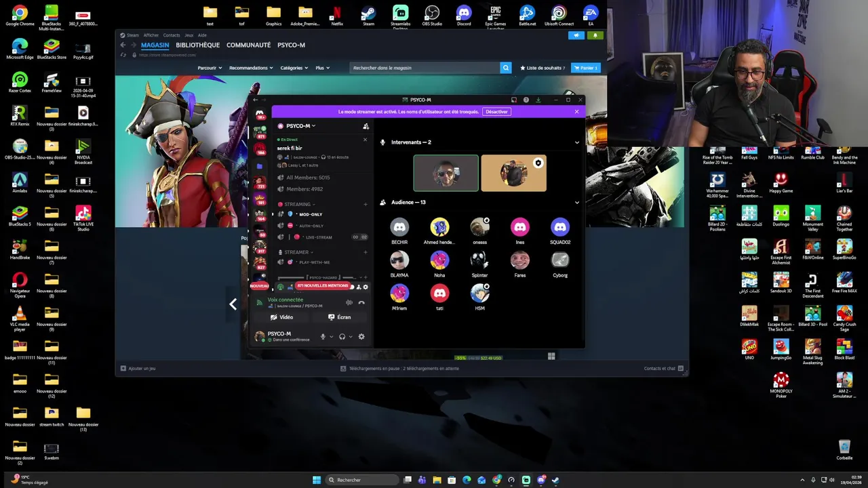
Task: Open Google Chrome desktop icon
Action: (x=20, y=16)
